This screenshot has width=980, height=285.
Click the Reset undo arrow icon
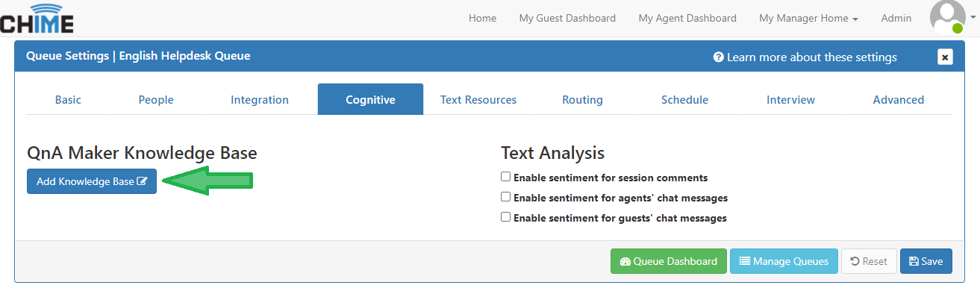tap(855, 261)
